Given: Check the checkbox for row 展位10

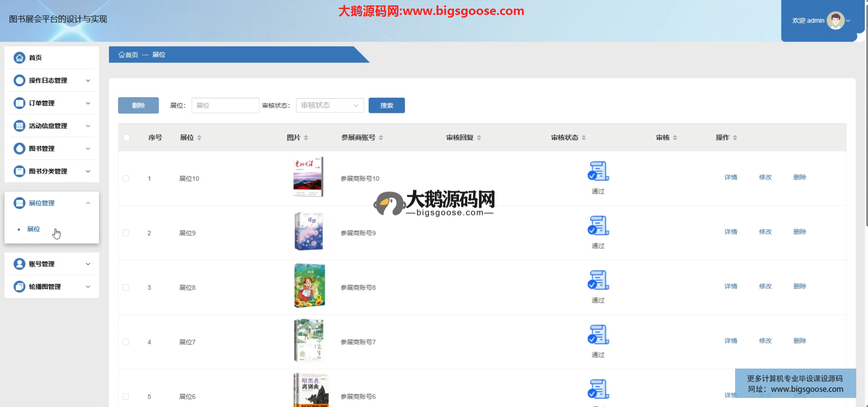Looking at the screenshot, I should [126, 179].
